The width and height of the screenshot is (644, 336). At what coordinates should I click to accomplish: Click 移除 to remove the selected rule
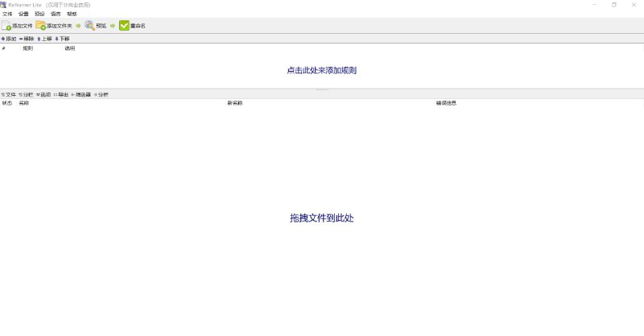pos(27,39)
